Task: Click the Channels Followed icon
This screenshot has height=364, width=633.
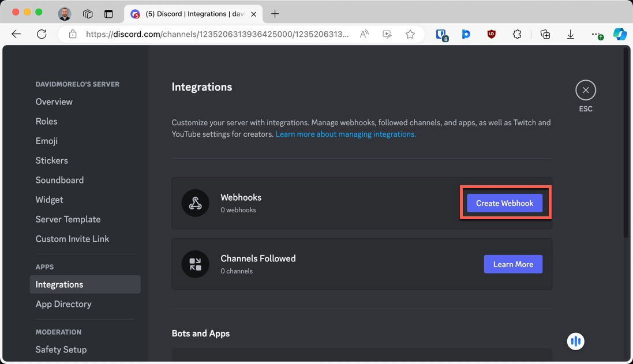Action: click(x=195, y=264)
